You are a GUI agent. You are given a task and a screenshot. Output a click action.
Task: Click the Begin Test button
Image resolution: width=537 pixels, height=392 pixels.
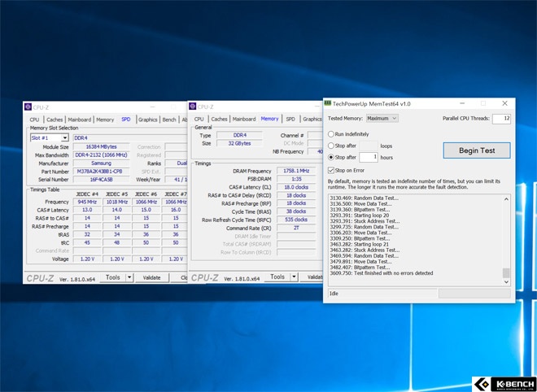click(477, 150)
